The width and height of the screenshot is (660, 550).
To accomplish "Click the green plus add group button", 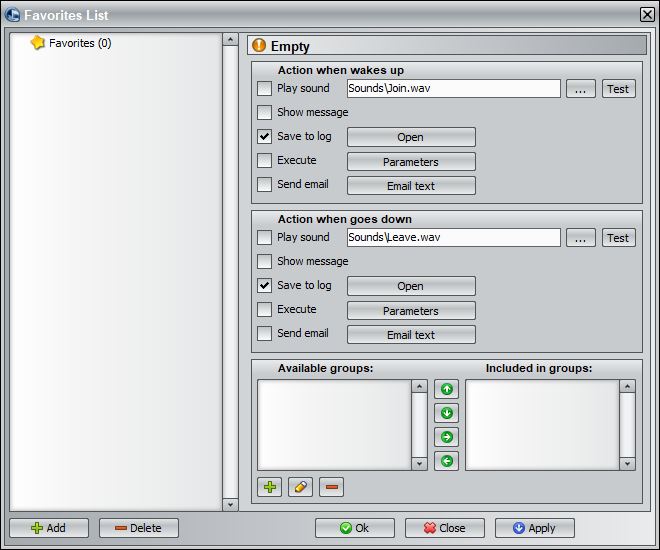I will [x=269, y=487].
